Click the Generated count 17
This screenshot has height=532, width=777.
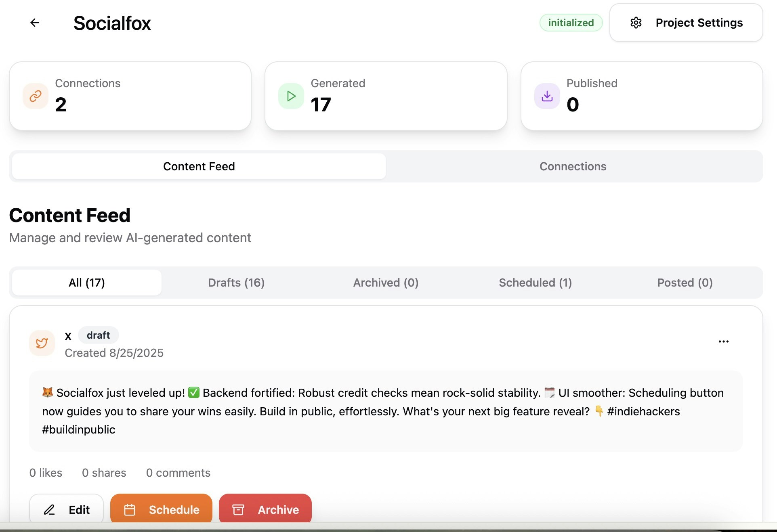coord(321,105)
